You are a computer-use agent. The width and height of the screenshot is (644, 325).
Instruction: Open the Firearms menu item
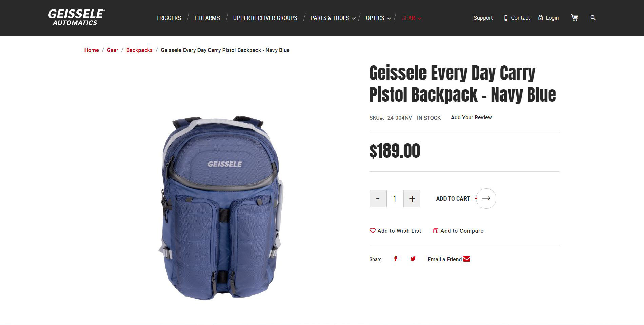pos(207,18)
